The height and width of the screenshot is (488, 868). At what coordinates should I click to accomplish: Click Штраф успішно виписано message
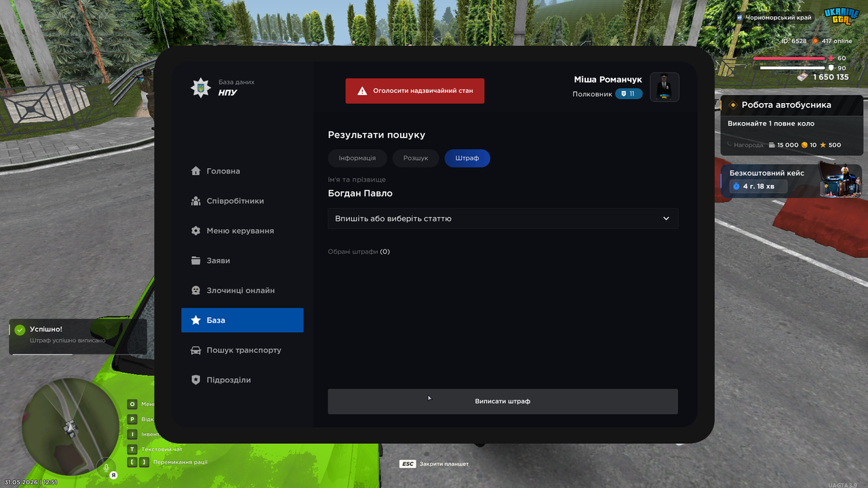click(x=67, y=340)
